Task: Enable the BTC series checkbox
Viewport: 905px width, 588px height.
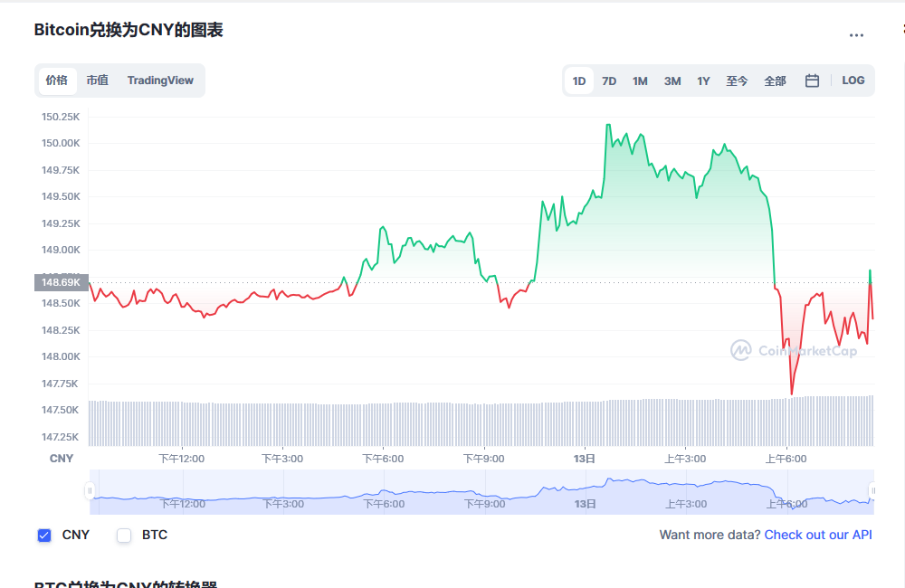Action: click(124, 536)
